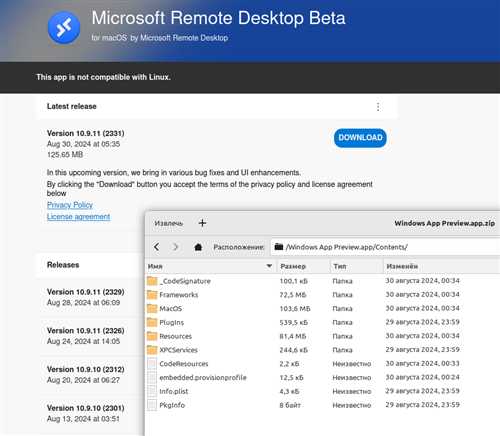Click the blue DOWNLOAD button
Viewport: 500px width, 436px height.
360,138
